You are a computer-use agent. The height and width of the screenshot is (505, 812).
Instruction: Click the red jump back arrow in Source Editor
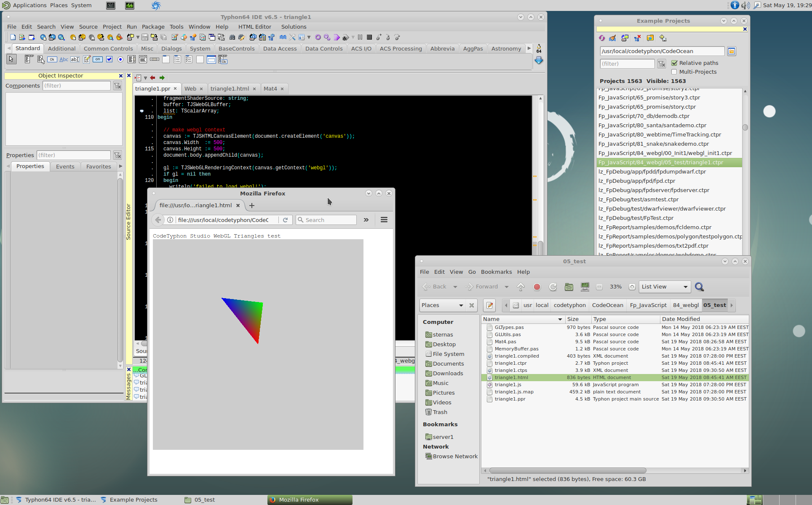(x=152, y=78)
